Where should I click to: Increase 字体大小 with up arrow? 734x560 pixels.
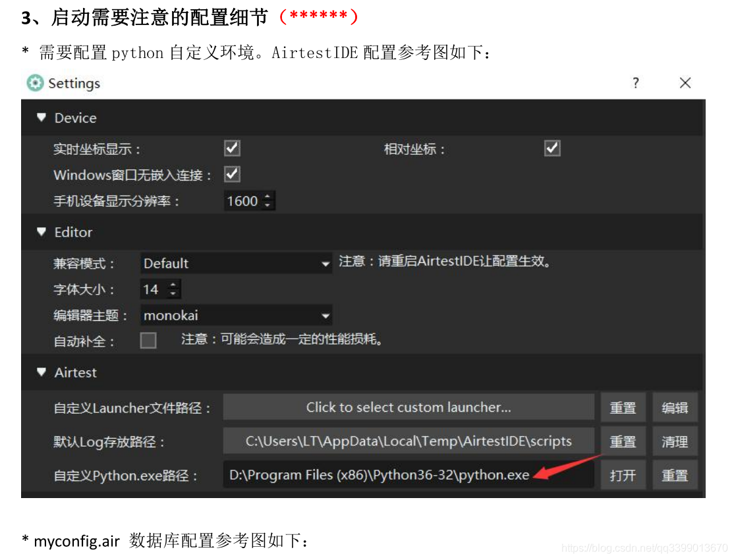[x=173, y=285]
